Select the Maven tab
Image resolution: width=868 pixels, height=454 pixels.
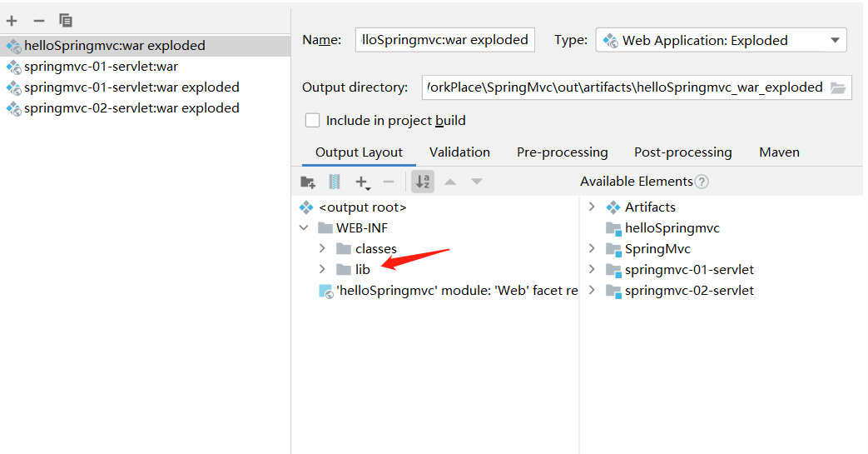click(x=779, y=152)
